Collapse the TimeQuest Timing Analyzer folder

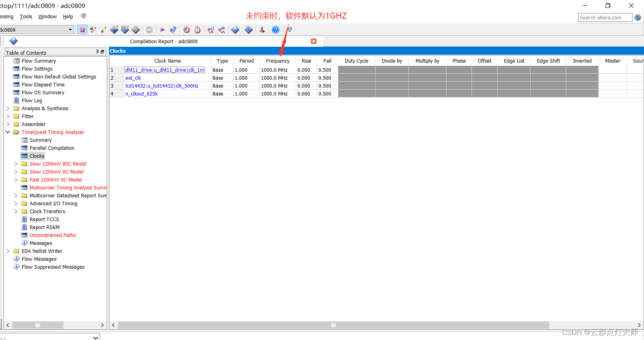(8, 132)
